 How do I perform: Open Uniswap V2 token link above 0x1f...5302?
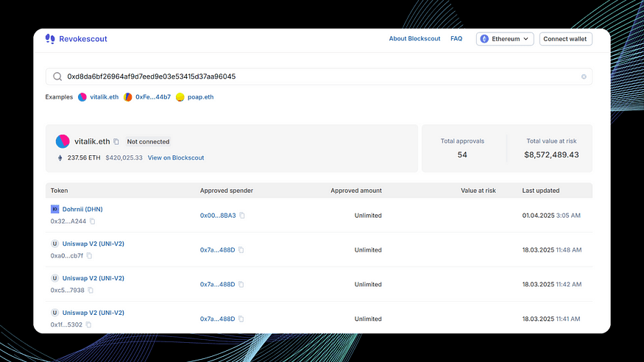(93, 313)
